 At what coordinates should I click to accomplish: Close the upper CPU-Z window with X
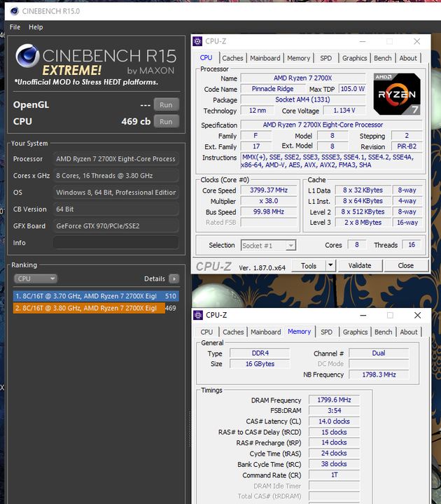417,41
